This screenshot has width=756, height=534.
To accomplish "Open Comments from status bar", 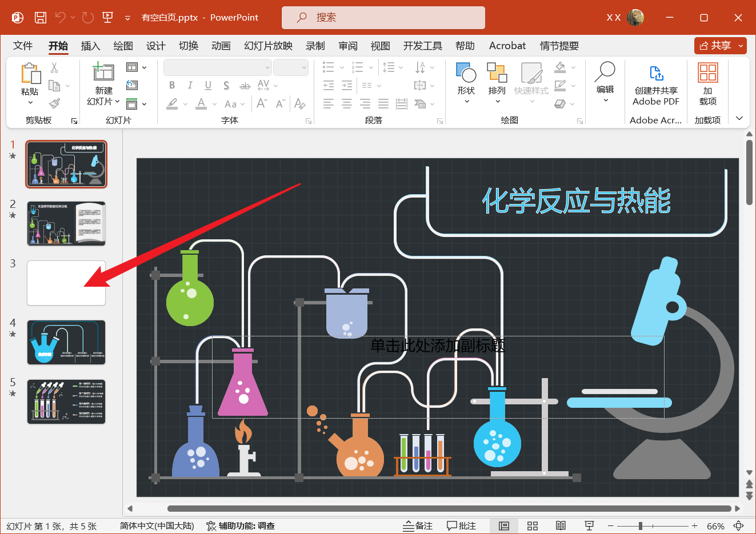I will pyautogui.click(x=461, y=526).
